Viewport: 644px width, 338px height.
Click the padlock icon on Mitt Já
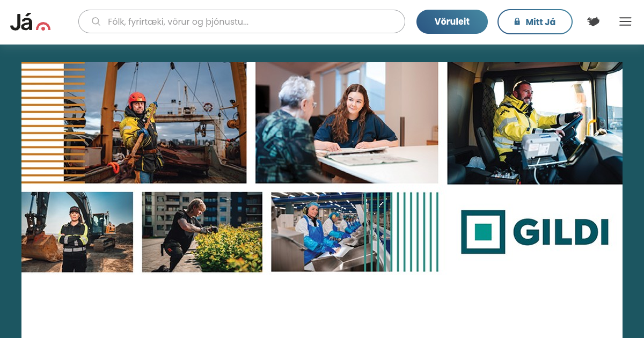(517, 21)
